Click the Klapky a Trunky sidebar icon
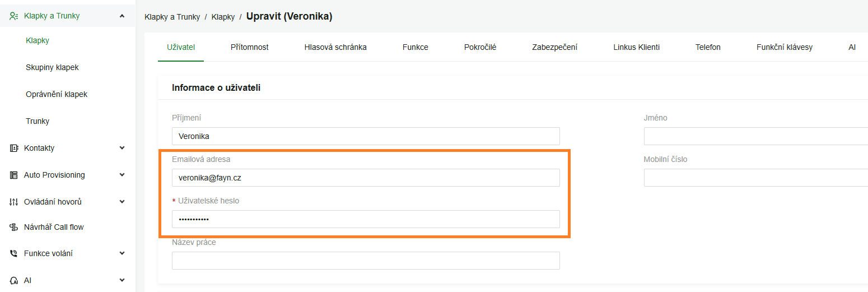 point(14,16)
